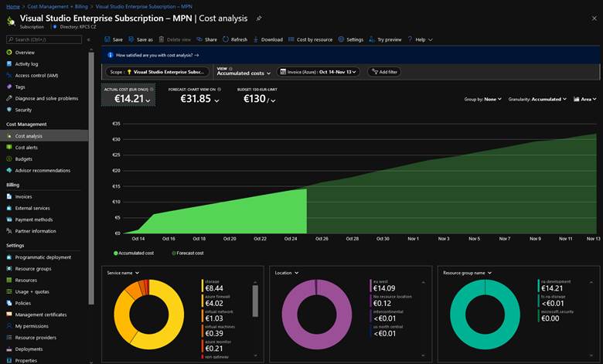This screenshot has height=364, width=603.
Task: Click the storage €8.44 legend swatch
Action: [203, 286]
